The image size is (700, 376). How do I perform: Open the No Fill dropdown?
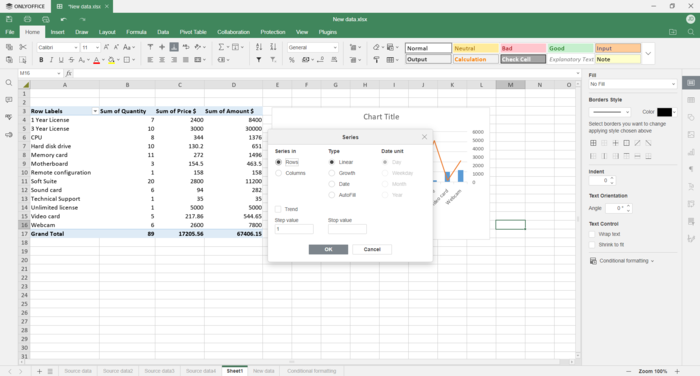[x=633, y=84]
